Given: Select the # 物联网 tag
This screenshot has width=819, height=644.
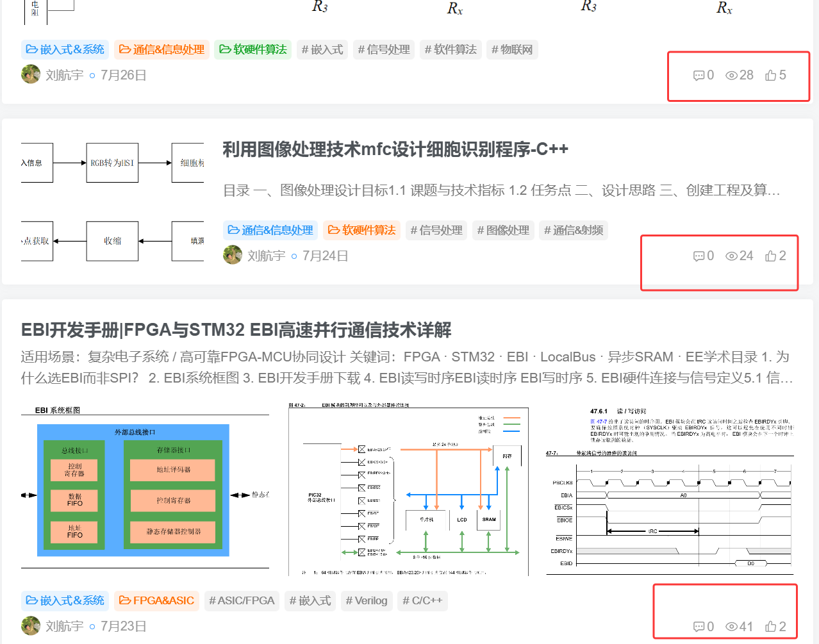Looking at the screenshot, I should coord(512,49).
